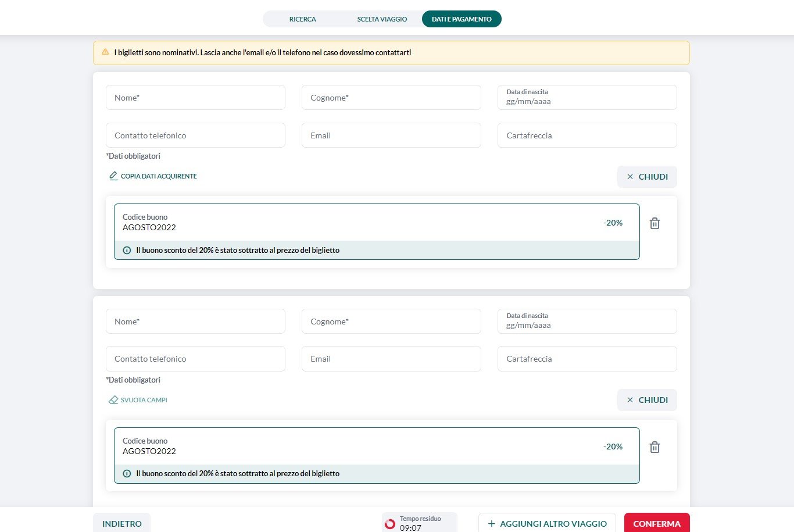
Task: Click the info icon in second voucher message
Action: pyautogui.click(x=127, y=474)
